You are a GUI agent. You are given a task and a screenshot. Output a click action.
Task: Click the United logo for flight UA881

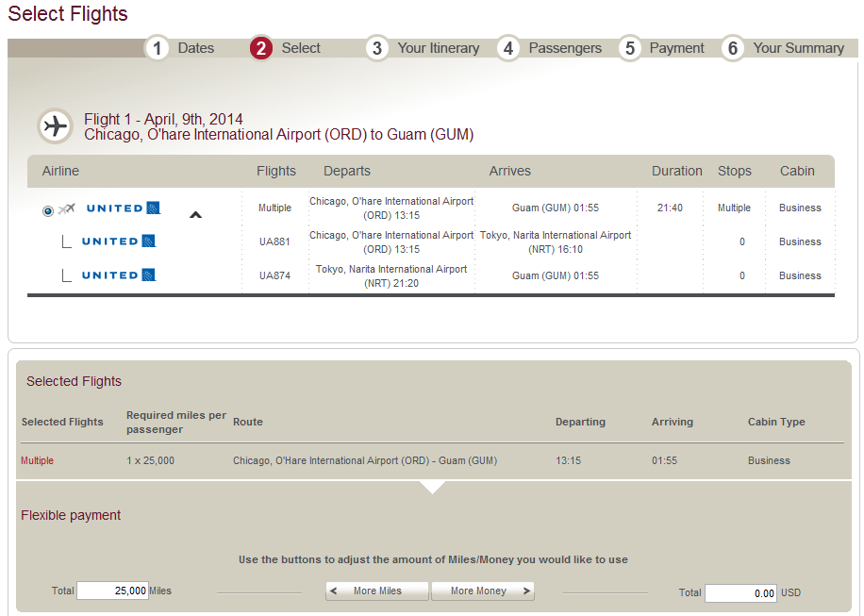click(x=119, y=241)
